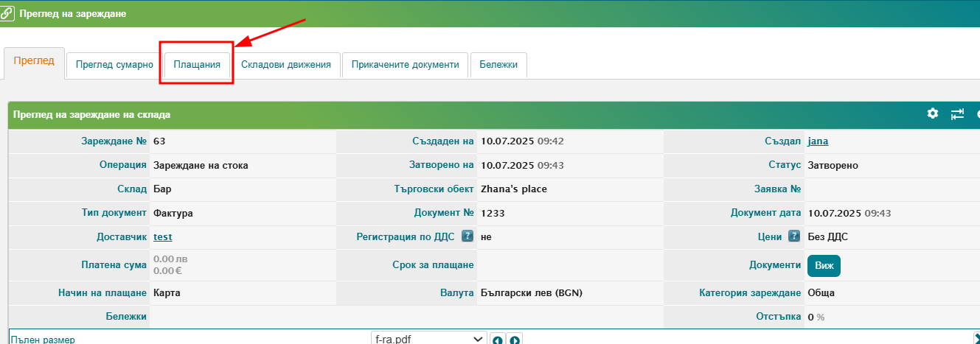Image resolution: width=980 pixels, height=344 pixels.
Task: Open the test supplier link
Action: click(162, 236)
